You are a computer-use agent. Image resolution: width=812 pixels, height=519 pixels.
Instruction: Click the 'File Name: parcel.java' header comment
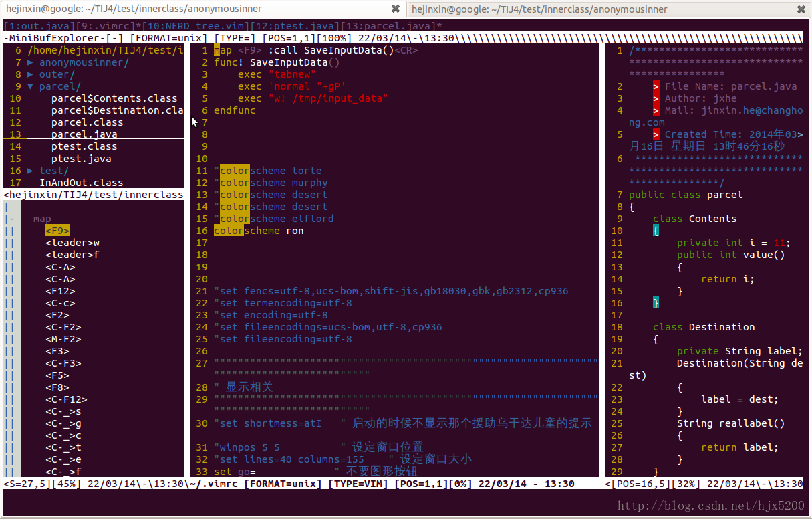[x=730, y=86]
